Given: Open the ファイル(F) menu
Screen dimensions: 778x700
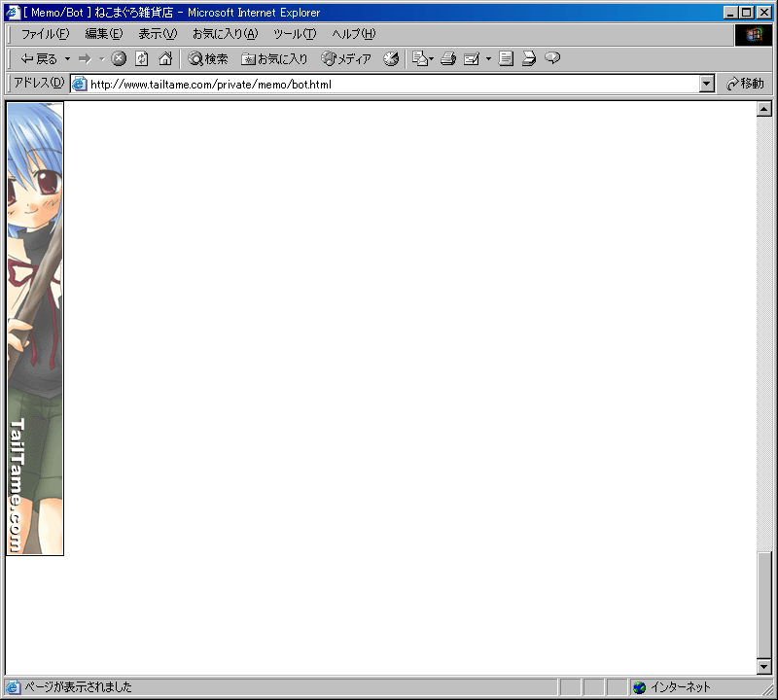Looking at the screenshot, I should [45, 34].
